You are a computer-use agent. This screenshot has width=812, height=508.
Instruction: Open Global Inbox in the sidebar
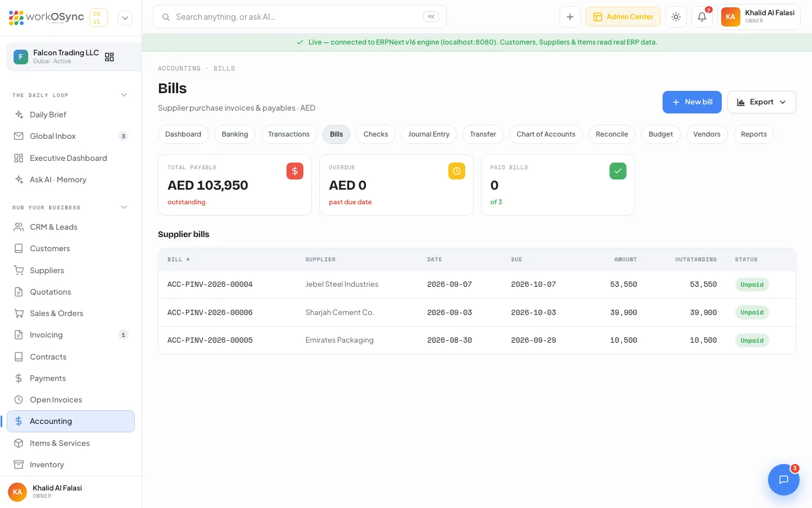coord(70,136)
